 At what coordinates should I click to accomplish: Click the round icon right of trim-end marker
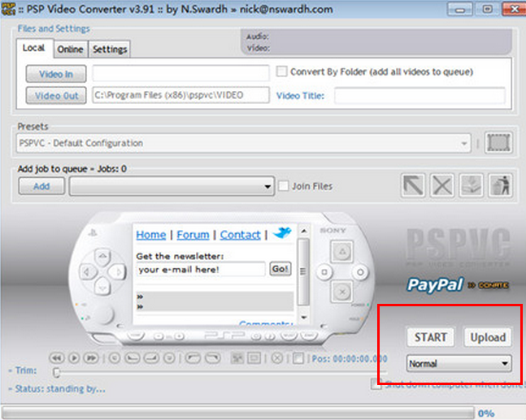tap(169, 358)
